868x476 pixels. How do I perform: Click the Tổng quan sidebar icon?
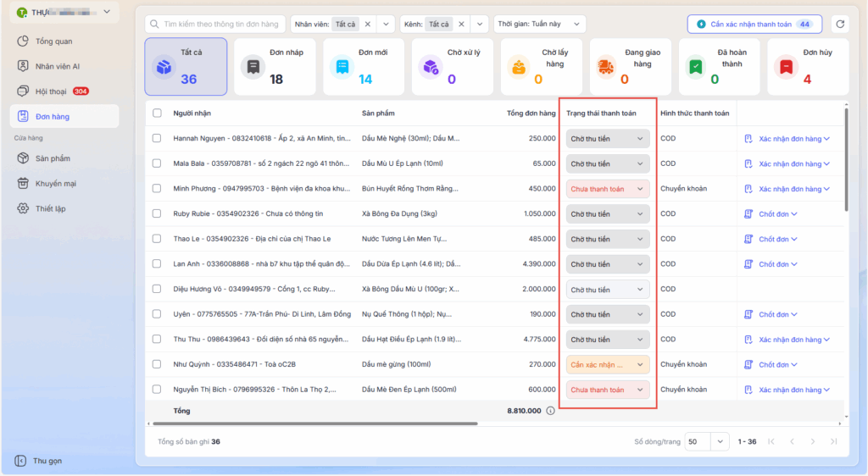point(23,41)
